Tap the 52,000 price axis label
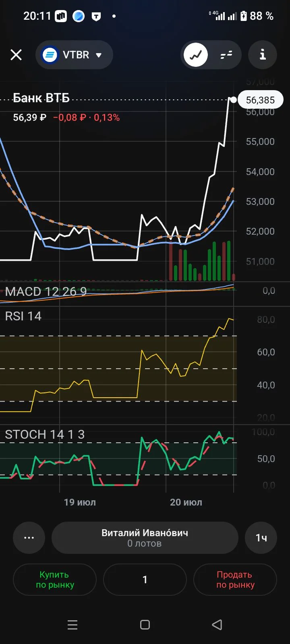Viewport: 290px width, 644px height. [x=260, y=231]
